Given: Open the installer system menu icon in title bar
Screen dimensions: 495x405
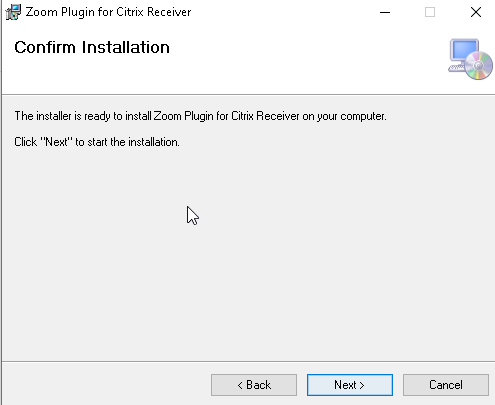Looking at the screenshot, I should 13,12.
